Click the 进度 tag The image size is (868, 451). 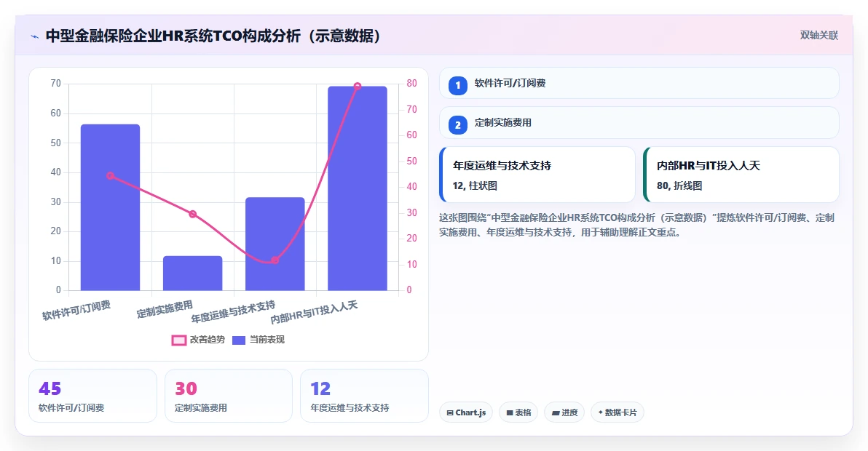pos(564,412)
